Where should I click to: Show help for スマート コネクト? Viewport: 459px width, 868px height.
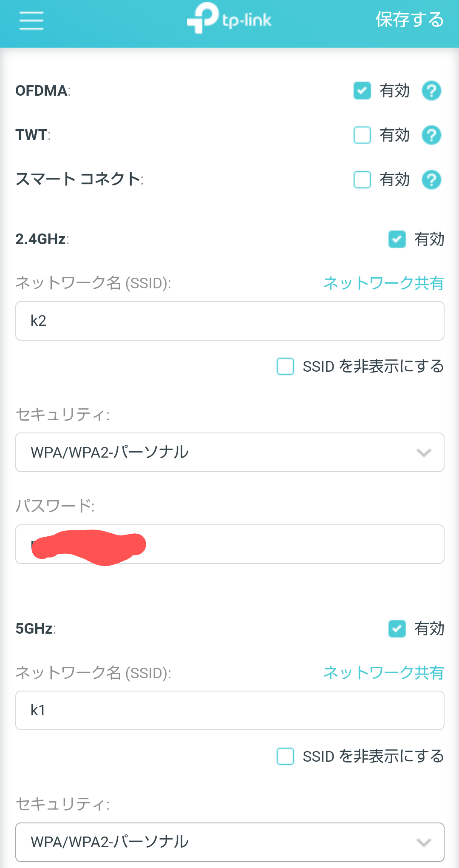pos(431,179)
